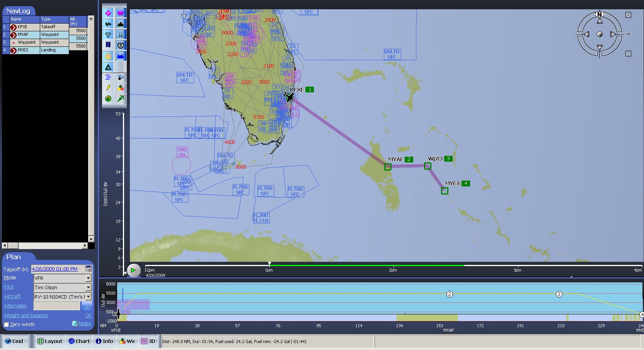Recenter map with compass center button
The image size is (644, 350).
(600, 34)
